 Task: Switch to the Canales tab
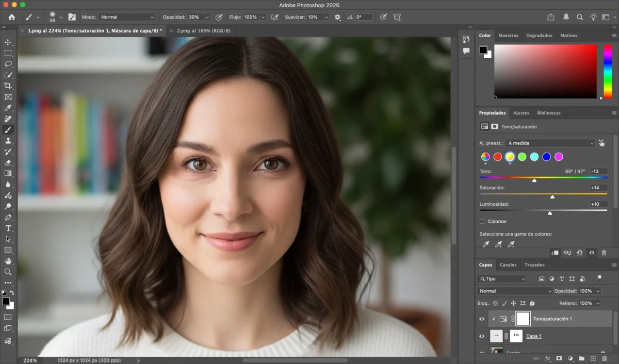point(508,265)
